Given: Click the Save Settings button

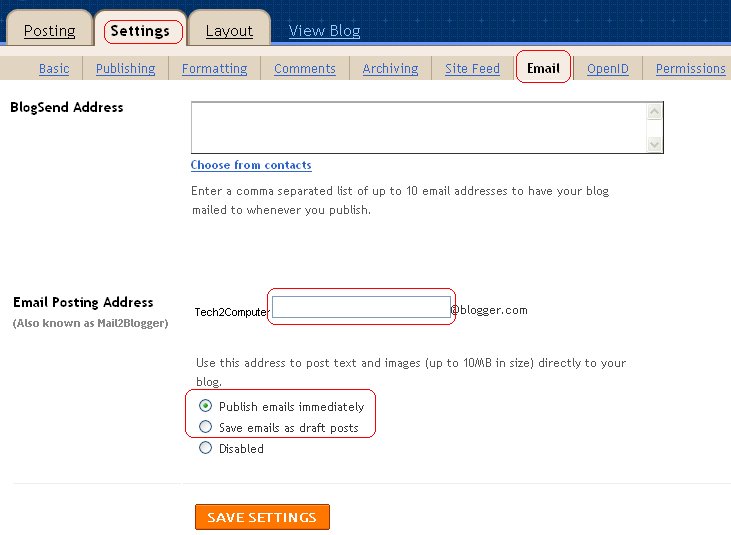Looking at the screenshot, I should pyautogui.click(x=262, y=517).
